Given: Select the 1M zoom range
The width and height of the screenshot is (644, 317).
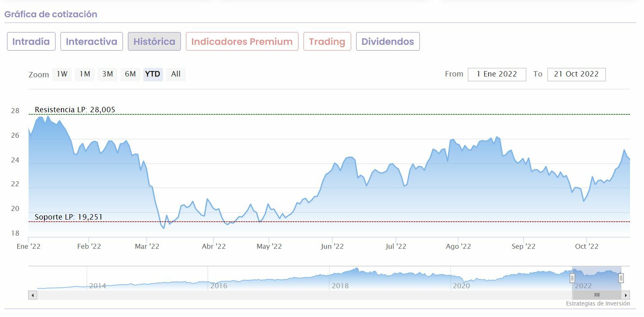Looking at the screenshot, I should (x=85, y=74).
